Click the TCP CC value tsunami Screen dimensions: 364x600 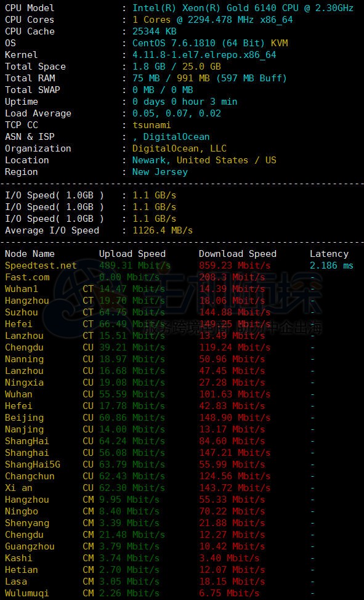click(x=152, y=125)
